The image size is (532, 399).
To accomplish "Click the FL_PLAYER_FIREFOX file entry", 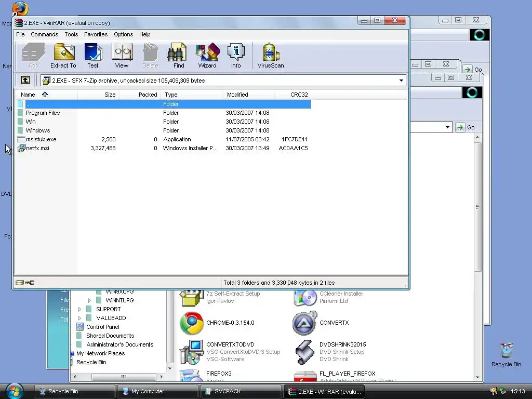I will [347, 374].
